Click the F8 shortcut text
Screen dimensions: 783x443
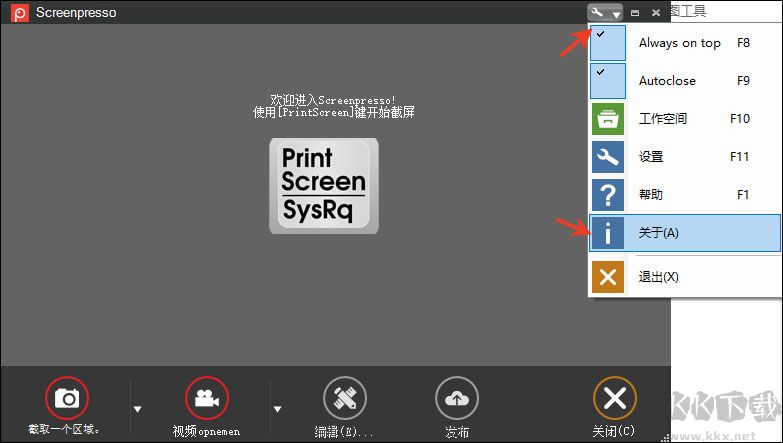tap(744, 43)
